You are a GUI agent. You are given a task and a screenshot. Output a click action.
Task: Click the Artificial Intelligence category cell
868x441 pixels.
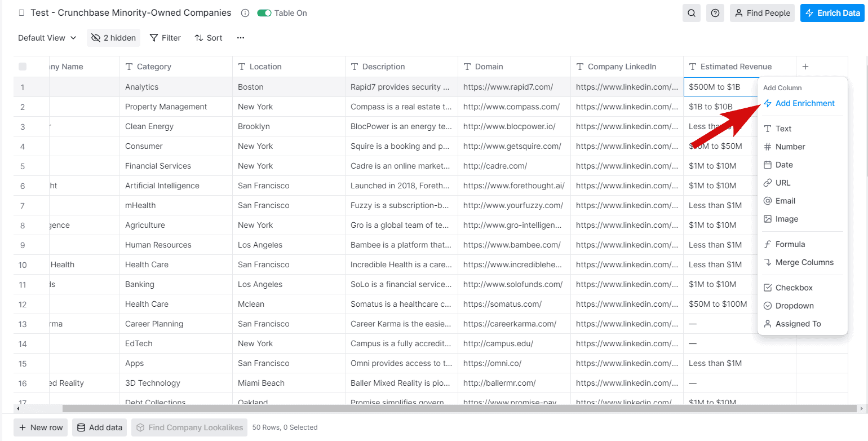point(176,186)
